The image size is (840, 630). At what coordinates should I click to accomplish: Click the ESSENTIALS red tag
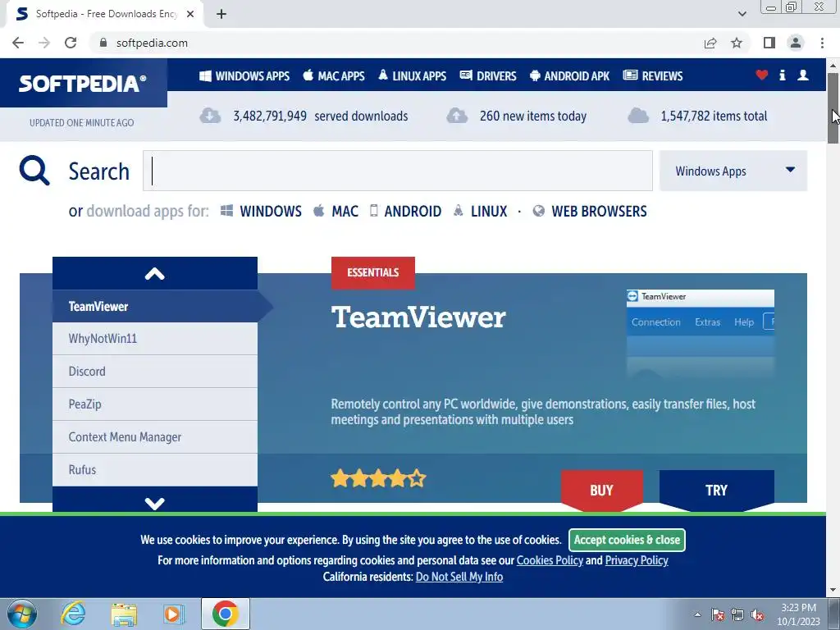[x=373, y=272]
